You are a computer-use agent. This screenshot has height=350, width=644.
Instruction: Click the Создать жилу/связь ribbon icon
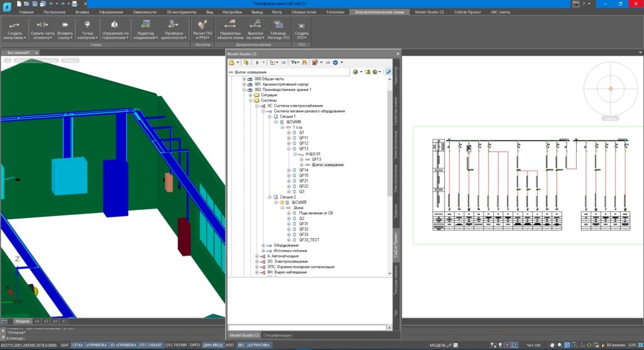[x=15, y=24]
